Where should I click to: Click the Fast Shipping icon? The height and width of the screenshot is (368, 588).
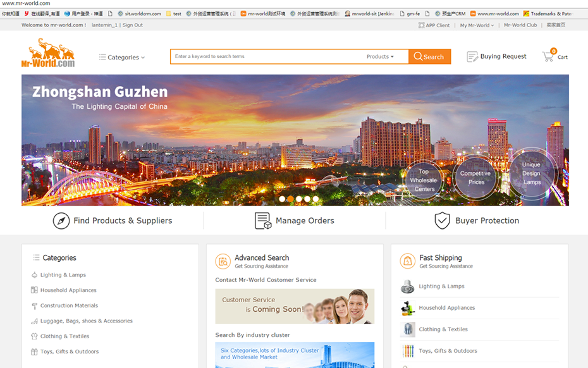[407, 261]
